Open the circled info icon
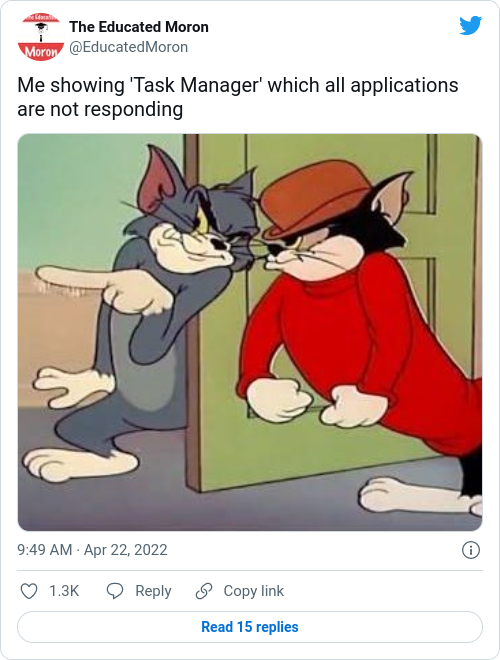The image size is (500, 660). [x=471, y=550]
